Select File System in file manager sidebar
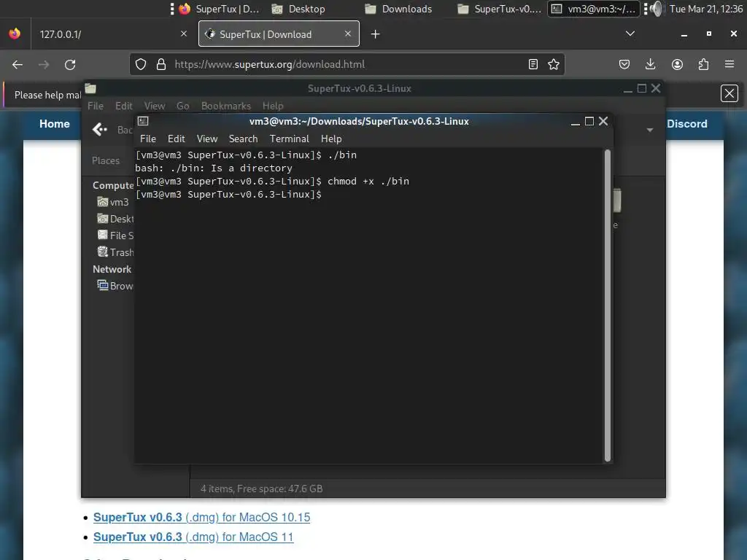The image size is (747, 560). tap(116, 236)
